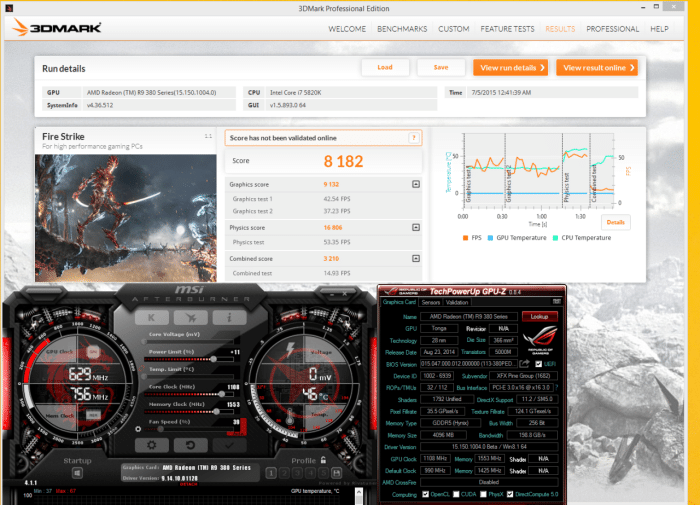700x505 pixels.
Task: Click the Load button in Run details
Action: pyautogui.click(x=385, y=67)
